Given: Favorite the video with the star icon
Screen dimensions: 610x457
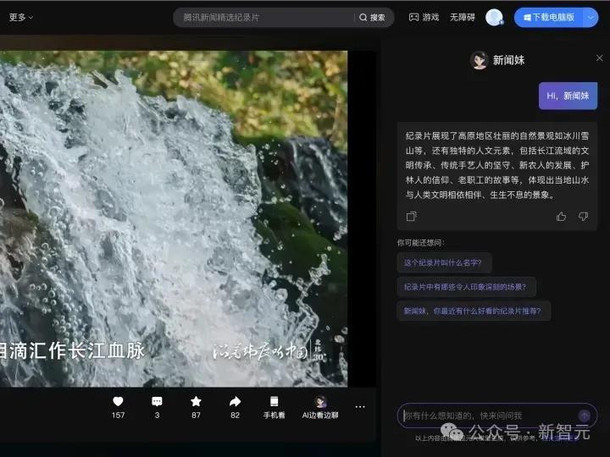Looking at the screenshot, I should tap(196, 401).
